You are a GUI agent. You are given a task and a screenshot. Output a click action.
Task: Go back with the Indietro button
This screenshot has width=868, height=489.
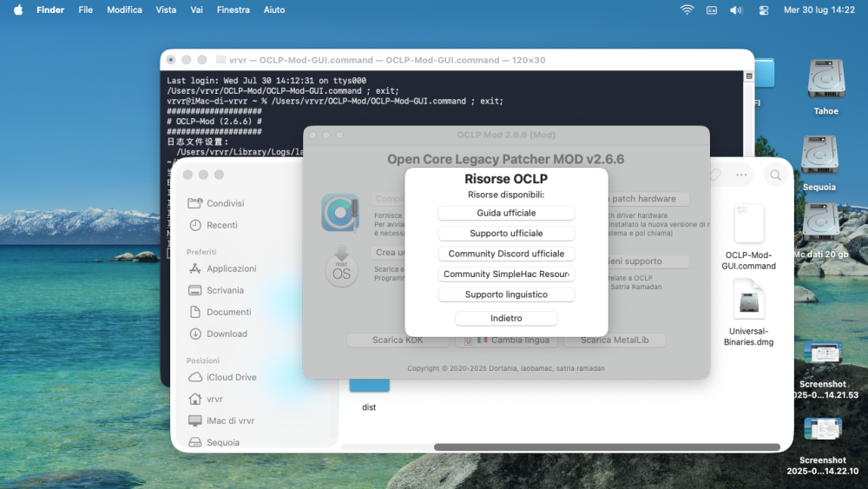[506, 319]
